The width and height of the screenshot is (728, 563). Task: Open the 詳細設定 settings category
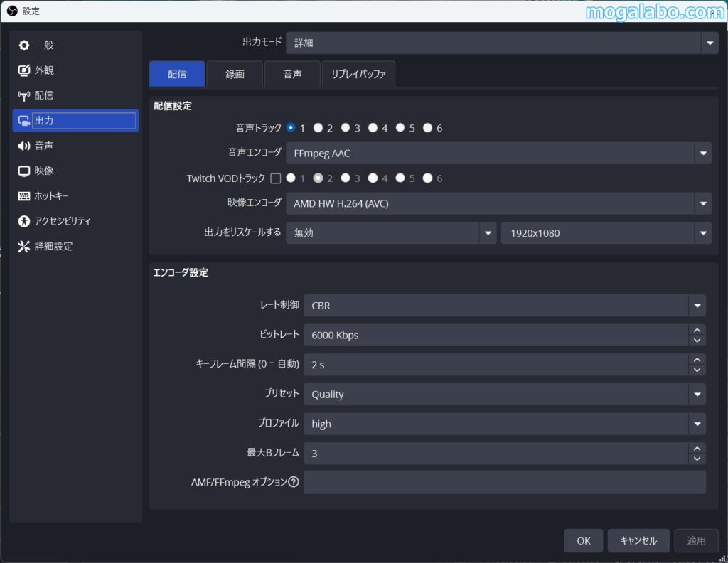click(75, 246)
